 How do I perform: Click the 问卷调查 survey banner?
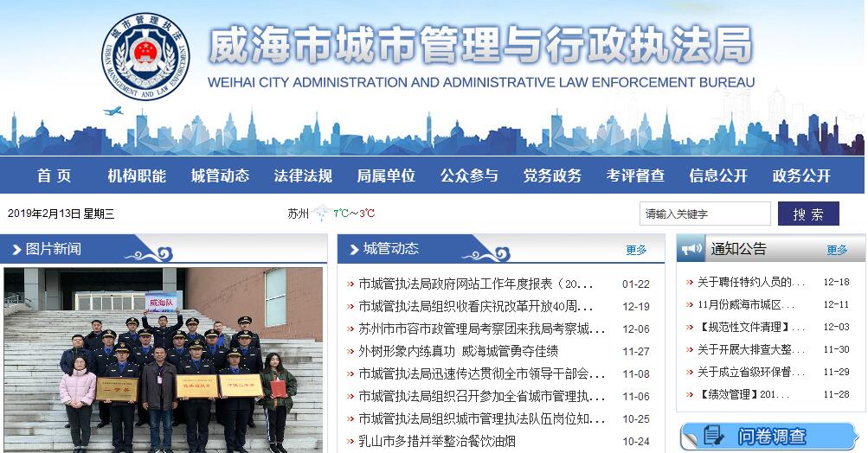click(x=770, y=437)
